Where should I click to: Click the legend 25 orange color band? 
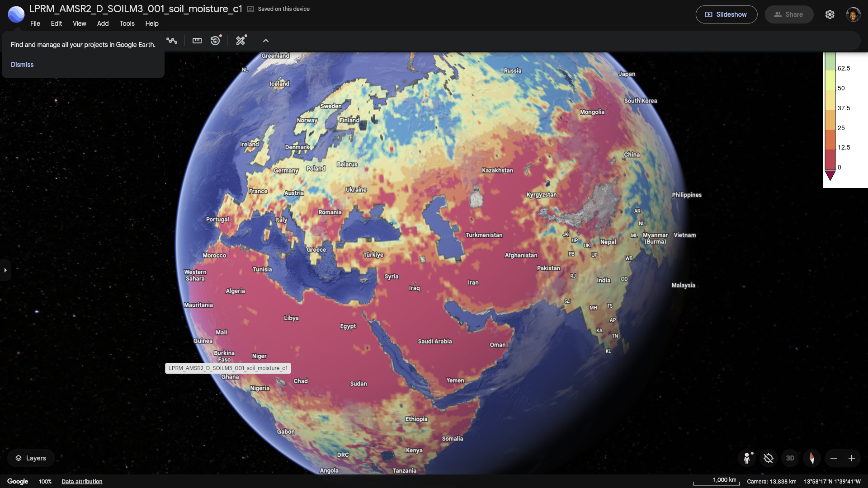pos(830,120)
